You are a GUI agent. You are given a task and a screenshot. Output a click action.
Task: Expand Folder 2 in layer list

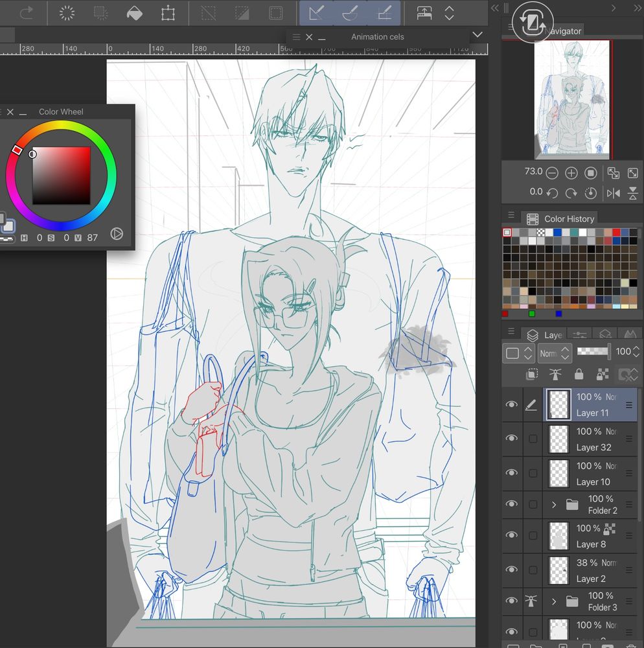554,505
